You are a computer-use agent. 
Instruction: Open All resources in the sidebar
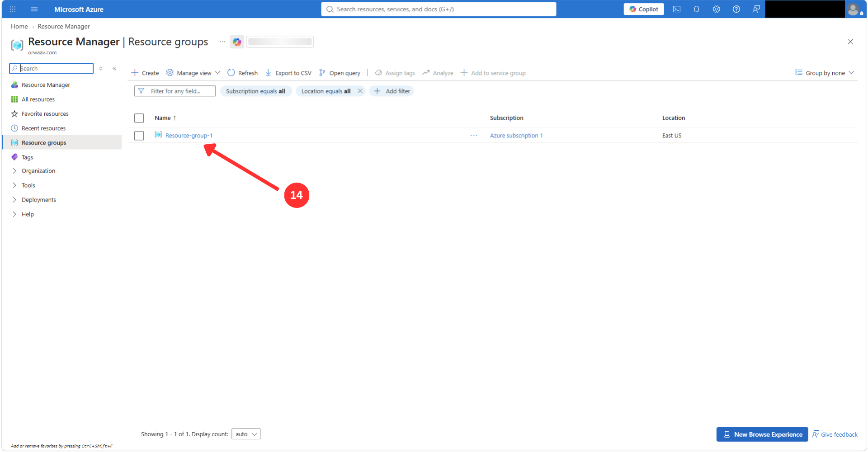38,99
